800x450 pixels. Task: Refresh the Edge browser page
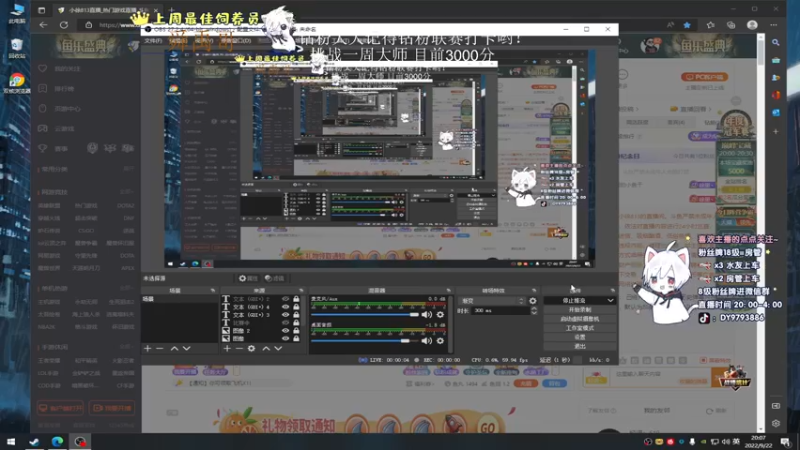(x=64, y=24)
